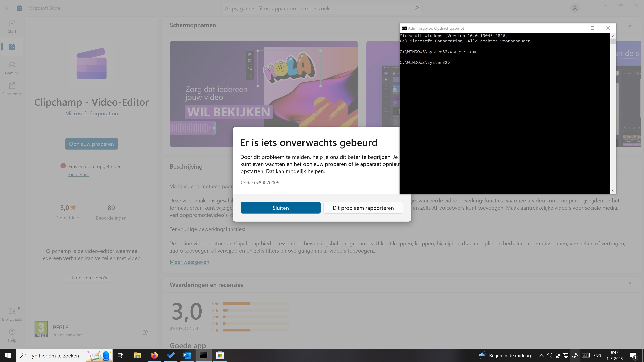Open File Explorer from taskbar
This screenshot has width=644, height=362.
[138, 355]
